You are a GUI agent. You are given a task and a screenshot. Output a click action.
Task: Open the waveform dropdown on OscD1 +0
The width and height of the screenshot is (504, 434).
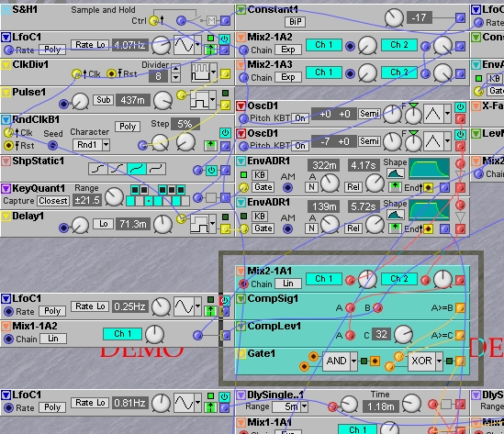pos(447,114)
